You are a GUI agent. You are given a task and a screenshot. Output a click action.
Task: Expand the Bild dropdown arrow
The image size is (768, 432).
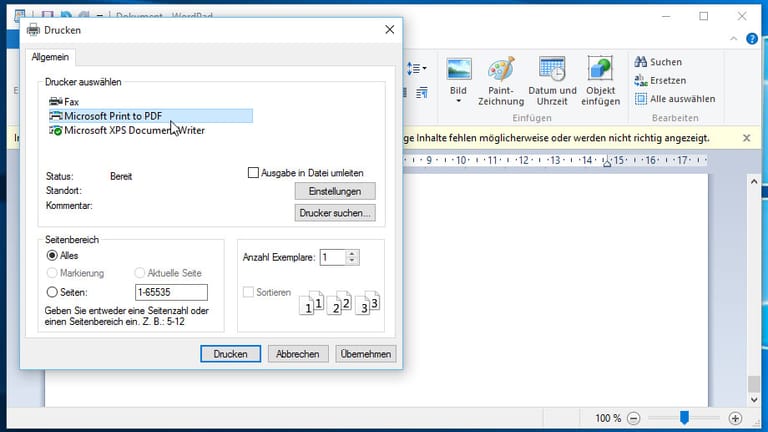click(x=459, y=101)
